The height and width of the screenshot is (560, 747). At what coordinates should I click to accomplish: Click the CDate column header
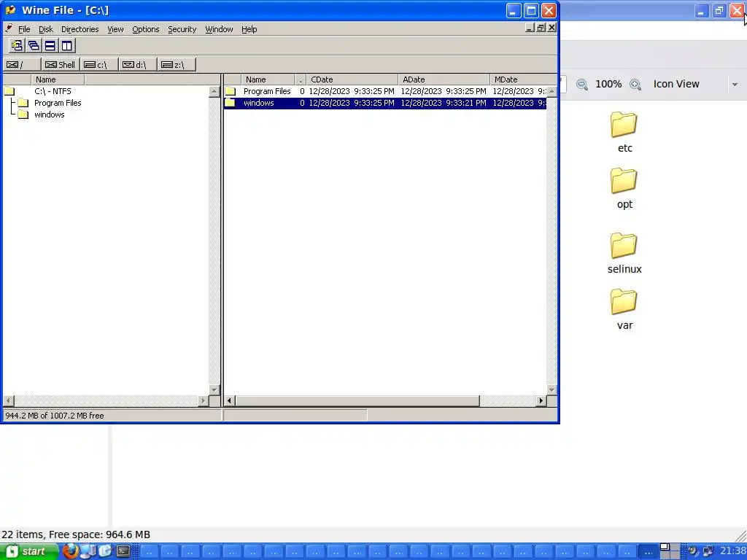(x=352, y=79)
